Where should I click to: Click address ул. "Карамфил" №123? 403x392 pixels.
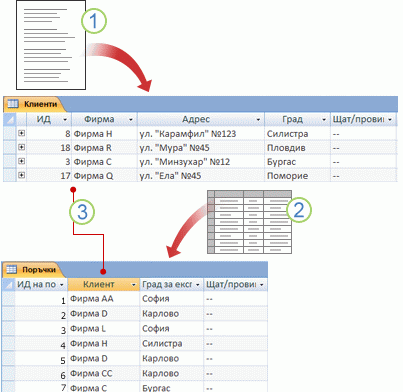click(201, 134)
